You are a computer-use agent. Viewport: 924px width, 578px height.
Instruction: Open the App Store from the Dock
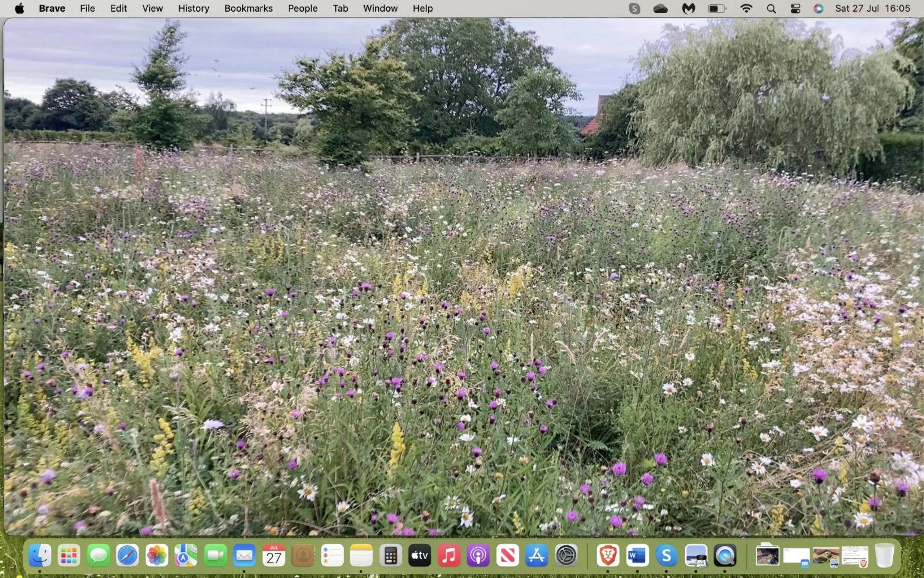coord(537,556)
